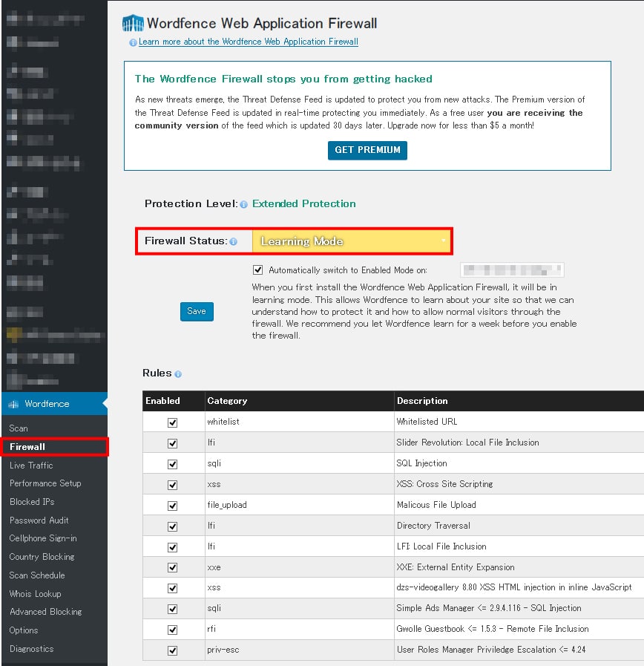The width and height of the screenshot is (644, 666).
Task: Click the SQL Injection description text
Action: pos(421,463)
